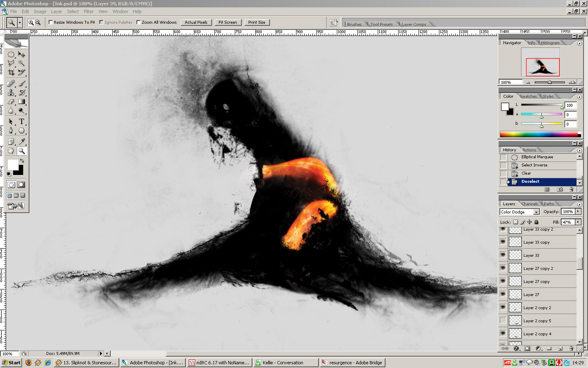588x368 pixels.
Task: Select the Crop tool
Action: pos(11,72)
